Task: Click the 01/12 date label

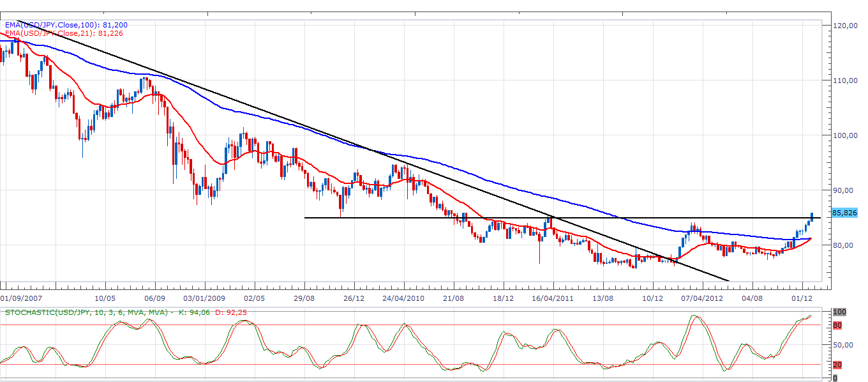Action: [802, 298]
